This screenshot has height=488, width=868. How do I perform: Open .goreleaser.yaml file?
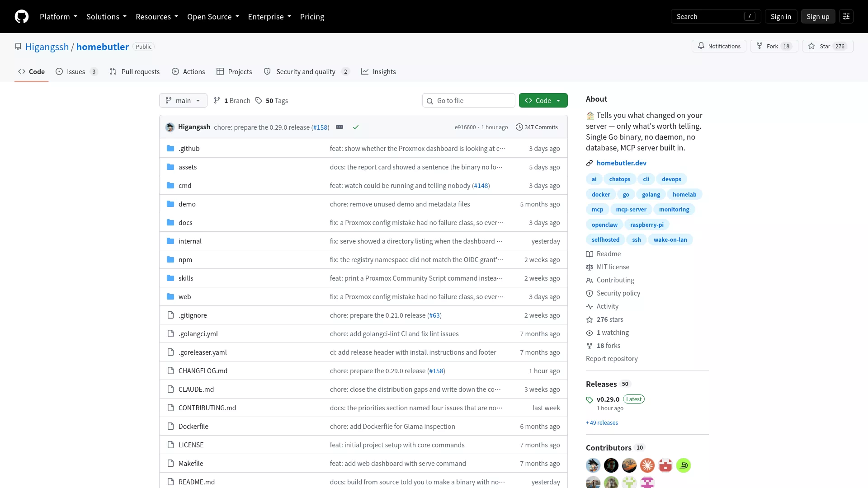click(203, 352)
